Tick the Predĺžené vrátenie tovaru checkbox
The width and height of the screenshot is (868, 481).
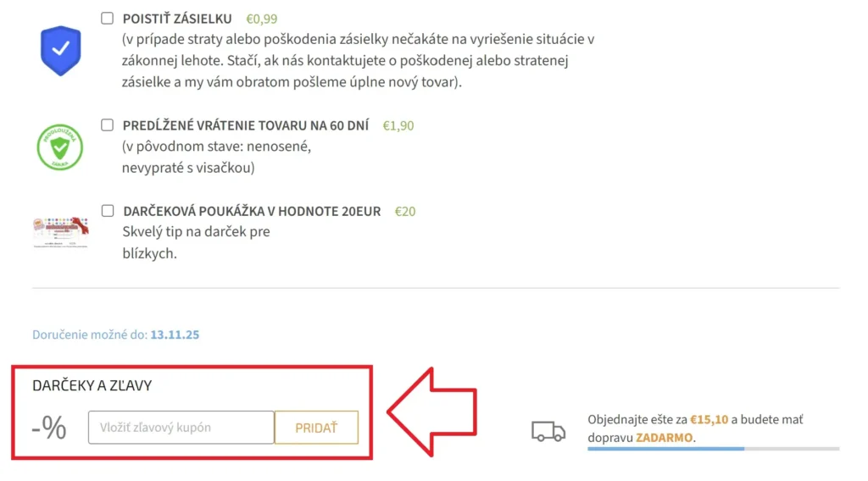pyautogui.click(x=108, y=125)
